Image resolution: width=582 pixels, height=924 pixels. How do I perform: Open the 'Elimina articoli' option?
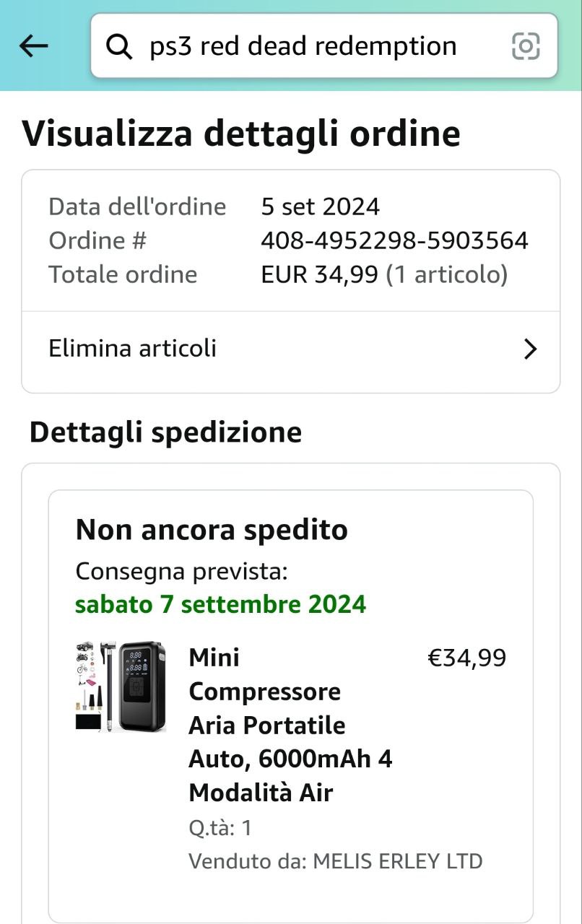click(133, 349)
